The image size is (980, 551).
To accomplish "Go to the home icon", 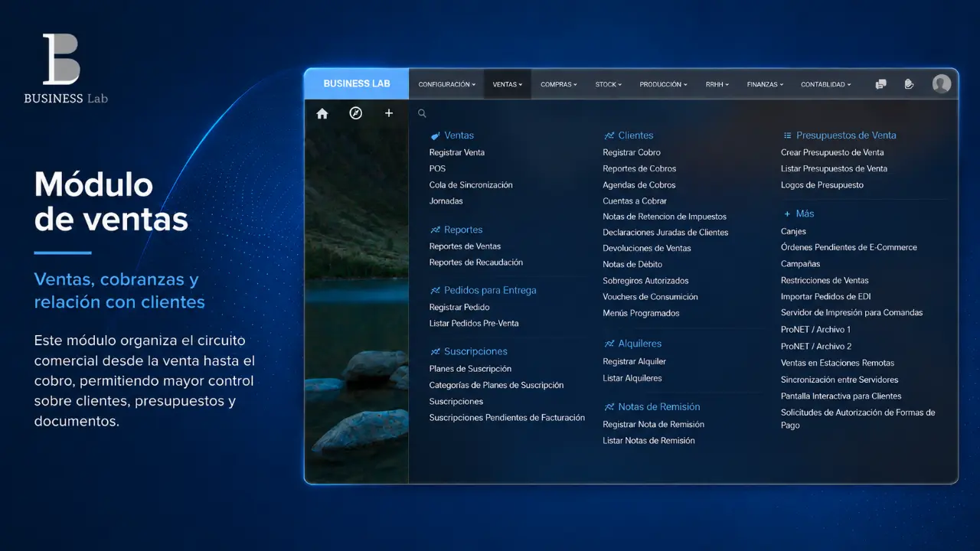I will click(x=322, y=113).
